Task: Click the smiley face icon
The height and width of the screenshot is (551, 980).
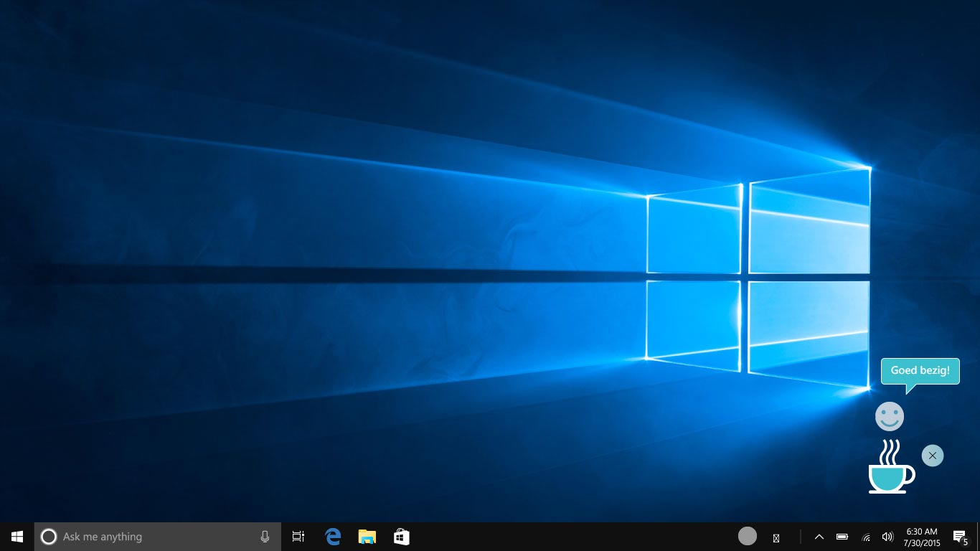Action: 890,416
